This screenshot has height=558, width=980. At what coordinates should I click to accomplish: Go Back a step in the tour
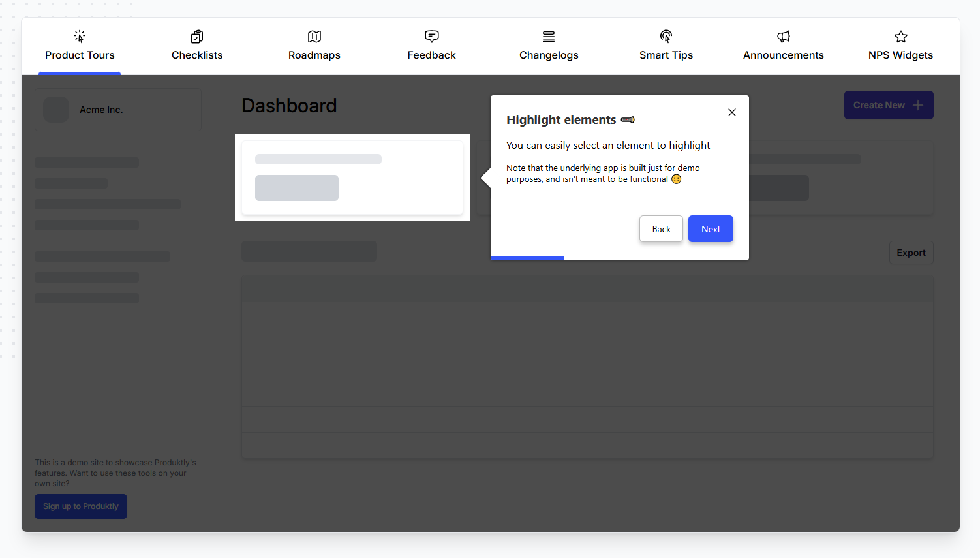[661, 228]
